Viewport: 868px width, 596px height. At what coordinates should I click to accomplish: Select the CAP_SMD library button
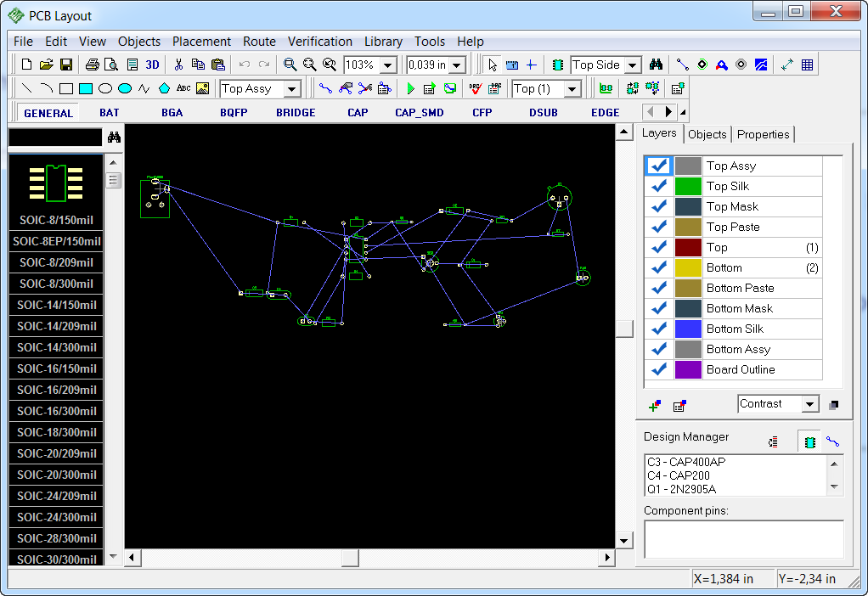coord(419,113)
